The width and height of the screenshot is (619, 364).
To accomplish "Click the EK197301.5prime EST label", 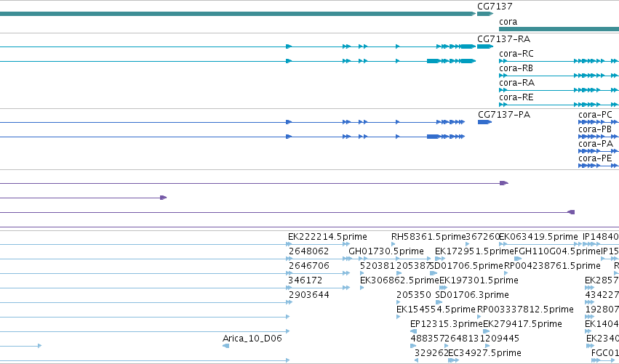I will pos(479,280).
